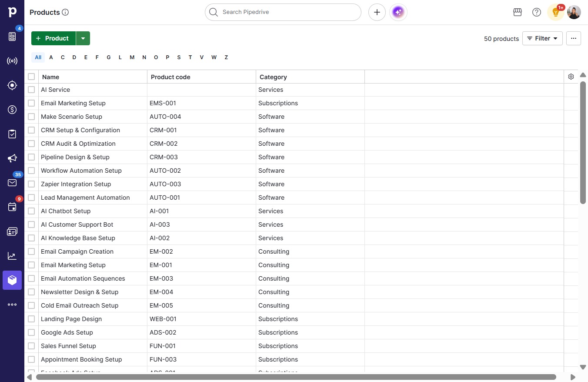Image resolution: width=588 pixels, height=382 pixels.
Task: Check the Landing Page Design checkbox
Action: [31, 319]
